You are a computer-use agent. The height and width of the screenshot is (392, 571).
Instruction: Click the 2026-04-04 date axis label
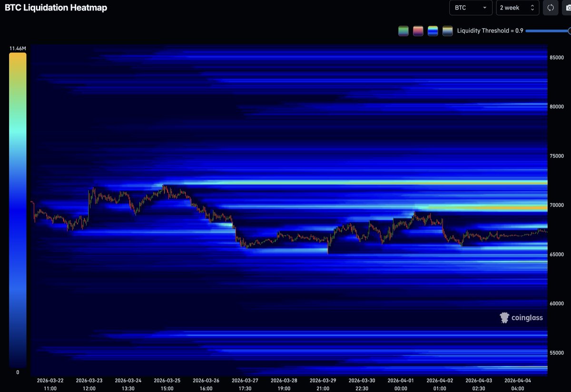pos(518,384)
